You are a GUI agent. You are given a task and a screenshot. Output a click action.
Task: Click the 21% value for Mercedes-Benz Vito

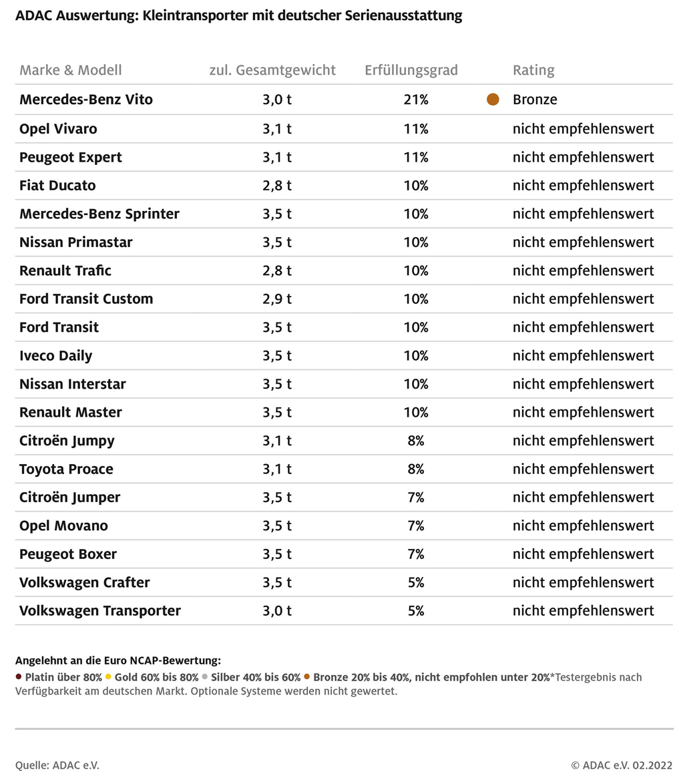click(416, 100)
